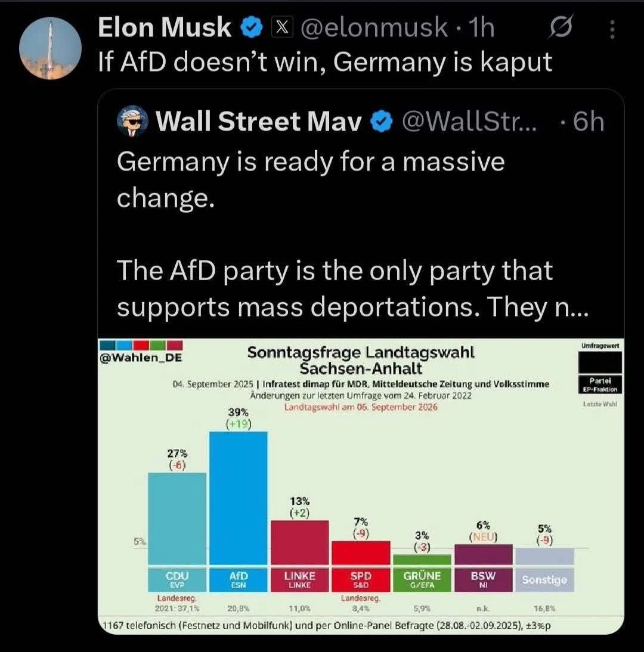Open the Wall Street Mav display name
Viewport: 644px width, 652px height.
pyautogui.click(x=258, y=122)
